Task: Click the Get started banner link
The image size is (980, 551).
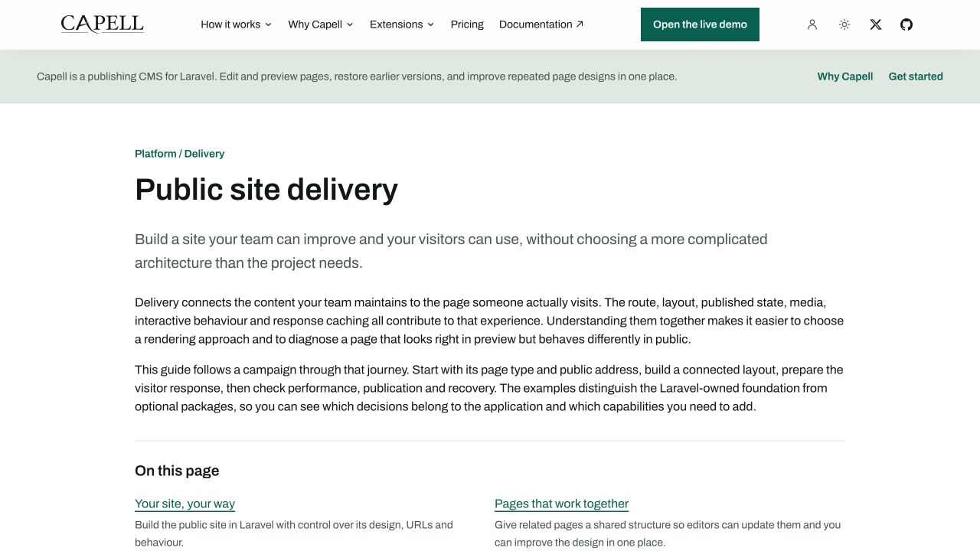Action: [x=916, y=77]
